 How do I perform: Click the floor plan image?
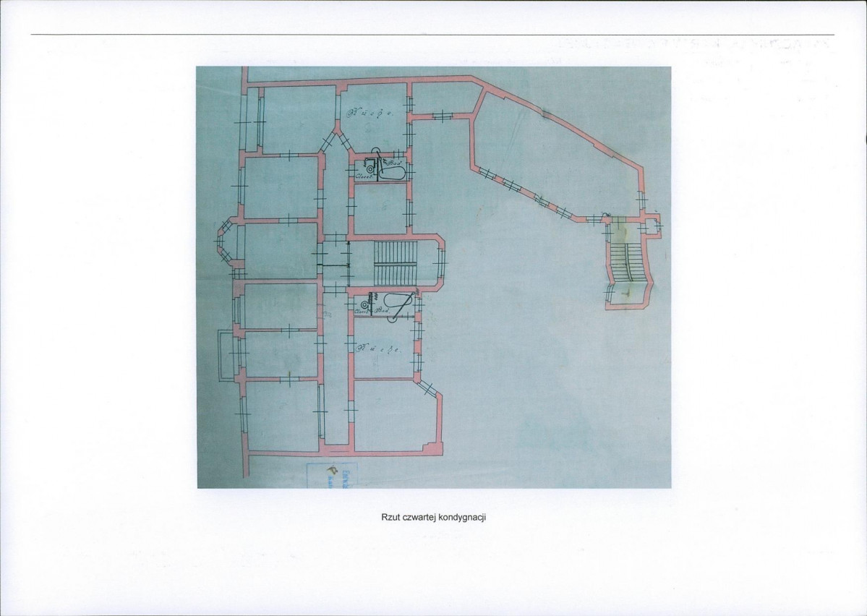(434, 278)
